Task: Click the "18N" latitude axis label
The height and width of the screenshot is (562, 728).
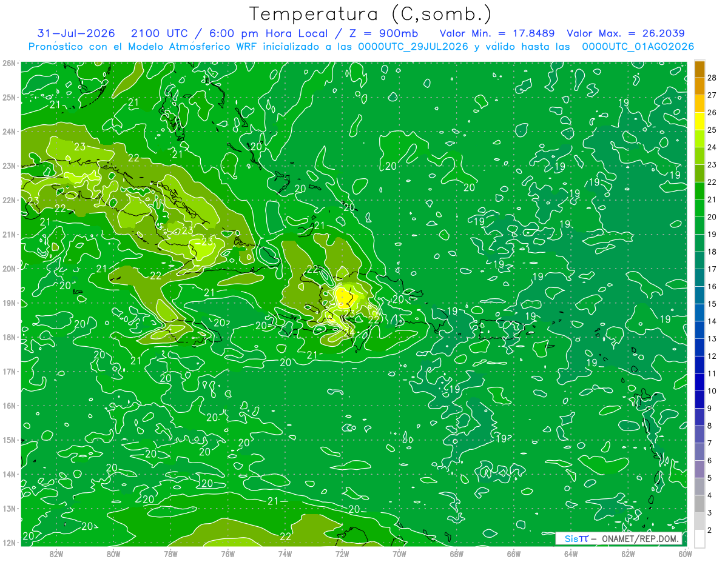Action: pyautogui.click(x=8, y=337)
